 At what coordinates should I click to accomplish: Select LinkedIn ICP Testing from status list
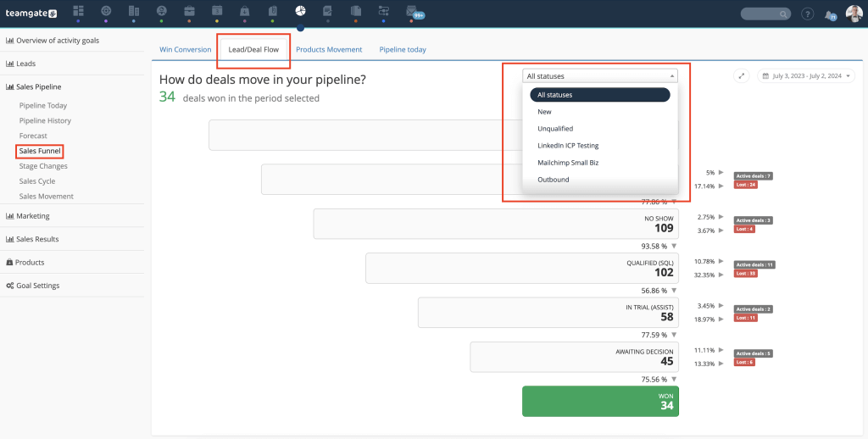point(568,146)
